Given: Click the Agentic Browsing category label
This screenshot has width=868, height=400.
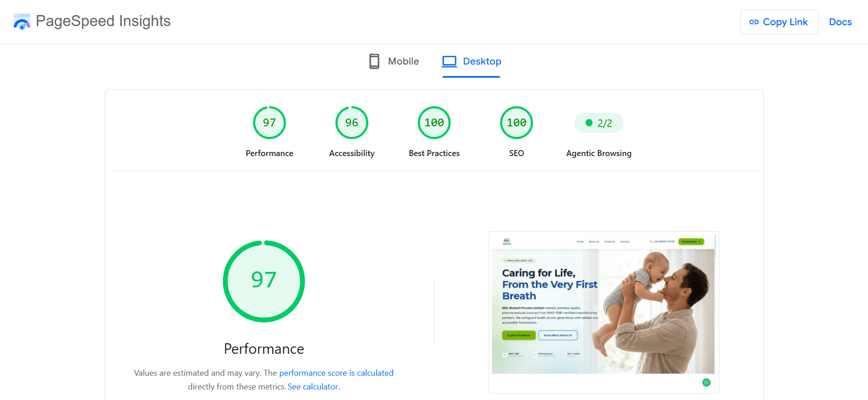Looking at the screenshot, I should (599, 153).
